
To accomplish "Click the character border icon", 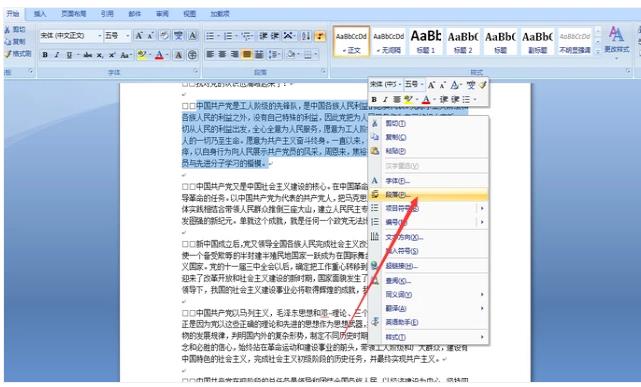I will 193,36.
